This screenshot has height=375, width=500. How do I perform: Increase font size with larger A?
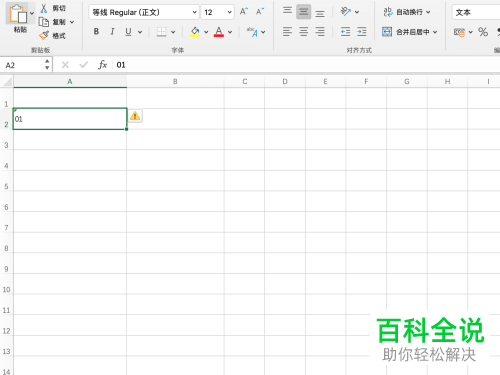click(244, 12)
